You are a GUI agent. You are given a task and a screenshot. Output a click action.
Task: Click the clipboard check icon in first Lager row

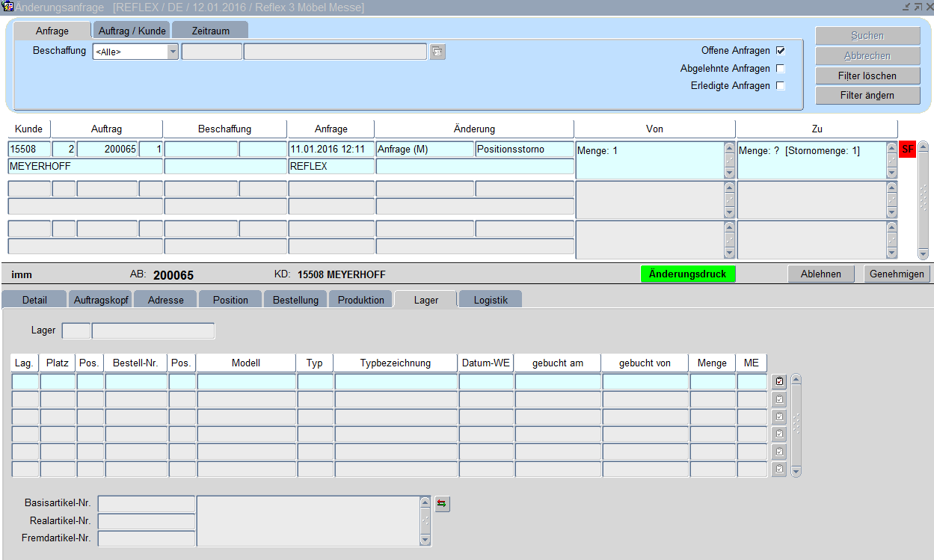pyautogui.click(x=779, y=381)
